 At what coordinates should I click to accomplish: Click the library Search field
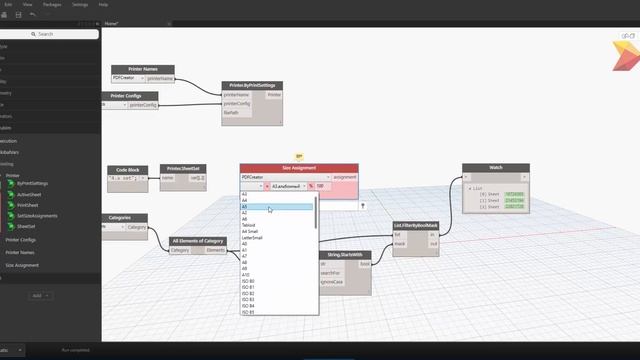pos(49,34)
